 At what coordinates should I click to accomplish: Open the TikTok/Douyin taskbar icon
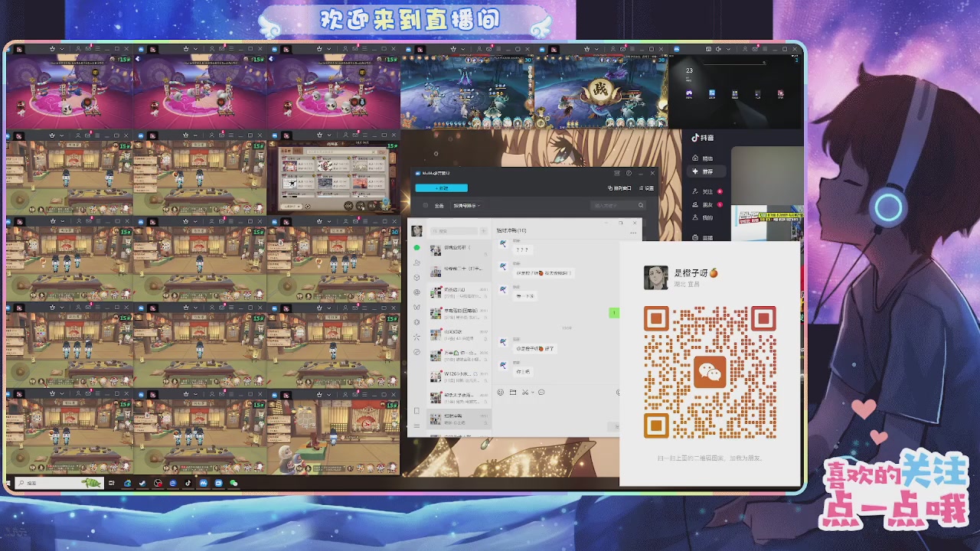tap(188, 483)
